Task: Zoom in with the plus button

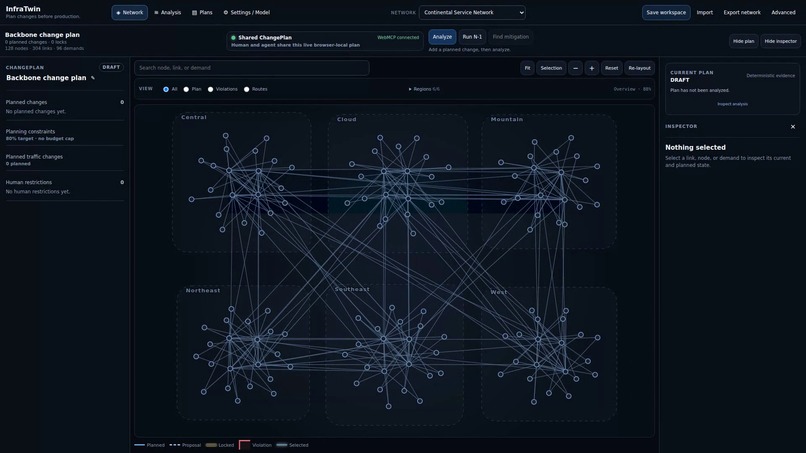Action: click(x=592, y=68)
